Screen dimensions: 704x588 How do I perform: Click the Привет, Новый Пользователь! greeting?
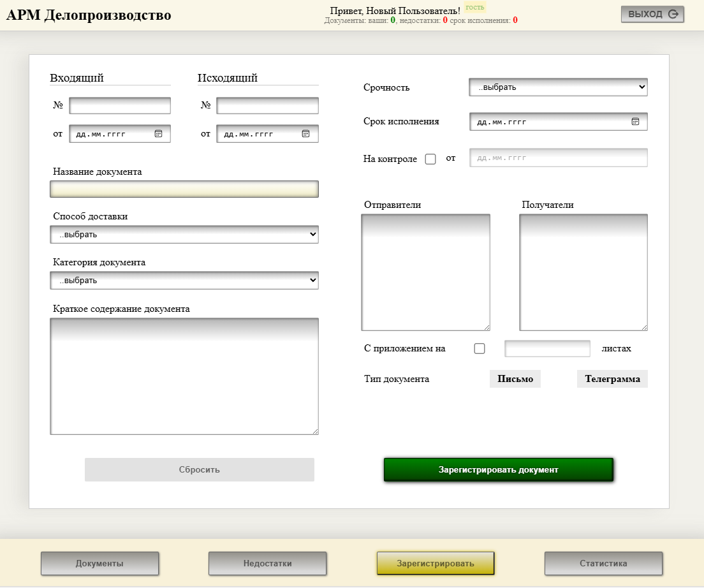point(395,10)
